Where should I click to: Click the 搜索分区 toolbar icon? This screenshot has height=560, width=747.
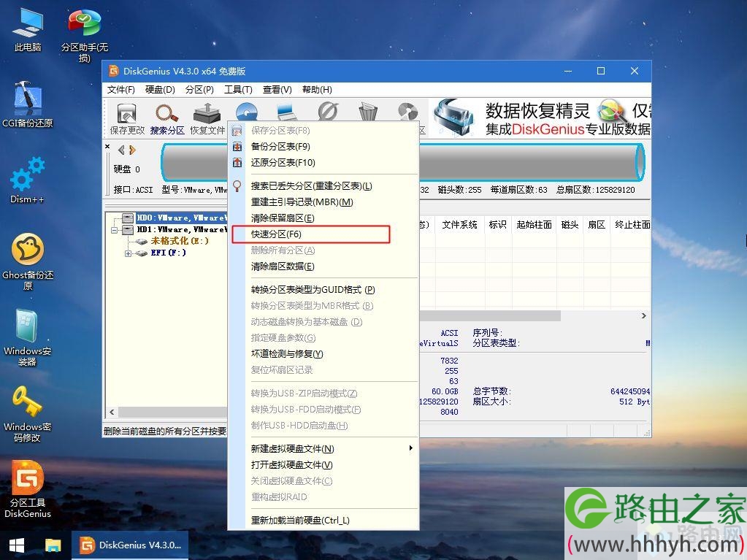coord(167,119)
